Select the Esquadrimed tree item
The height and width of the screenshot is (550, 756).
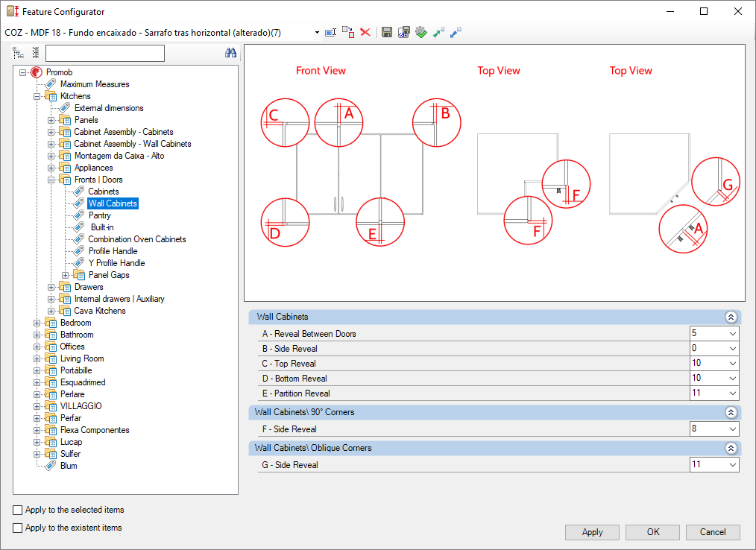[x=83, y=382]
